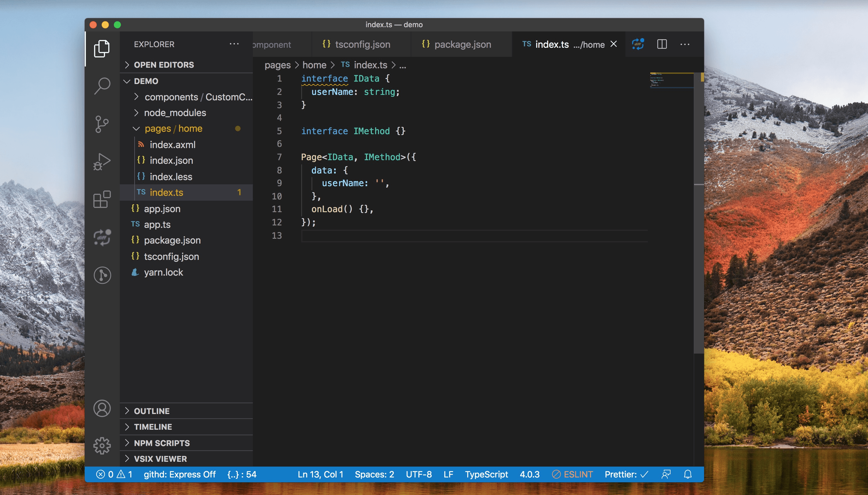Switch to the partially visible component tab

coord(282,44)
